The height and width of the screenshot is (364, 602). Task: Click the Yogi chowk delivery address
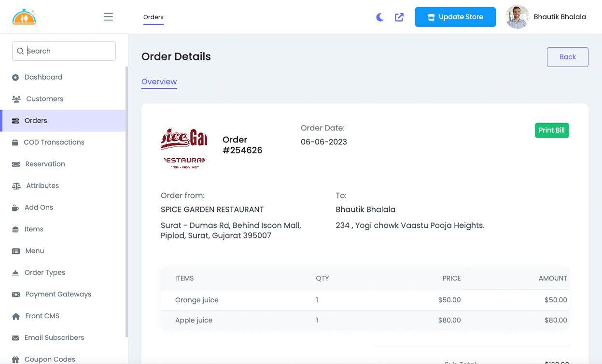point(410,225)
